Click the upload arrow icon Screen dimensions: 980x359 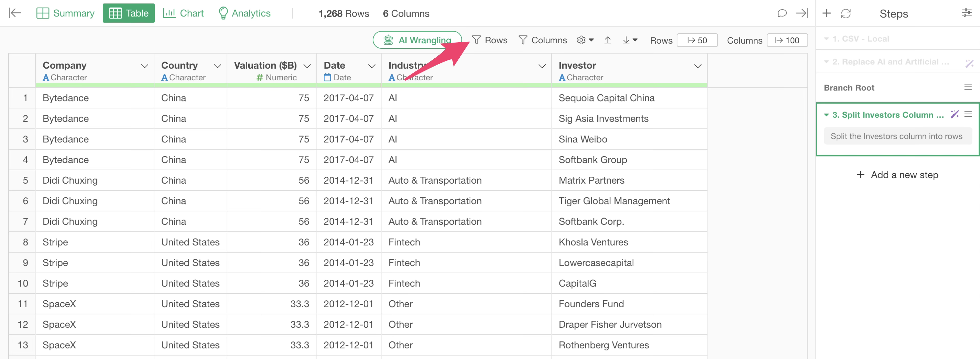[x=608, y=40]
